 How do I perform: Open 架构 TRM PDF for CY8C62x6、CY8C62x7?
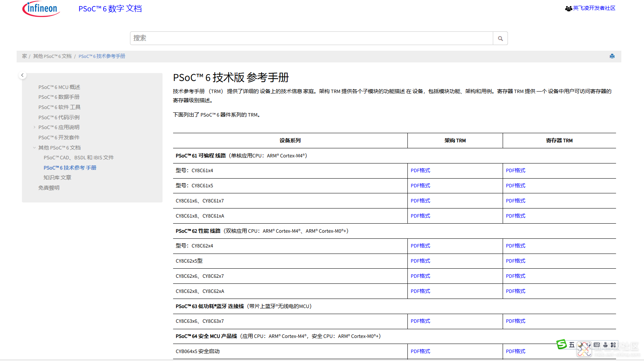pos(420,276)
